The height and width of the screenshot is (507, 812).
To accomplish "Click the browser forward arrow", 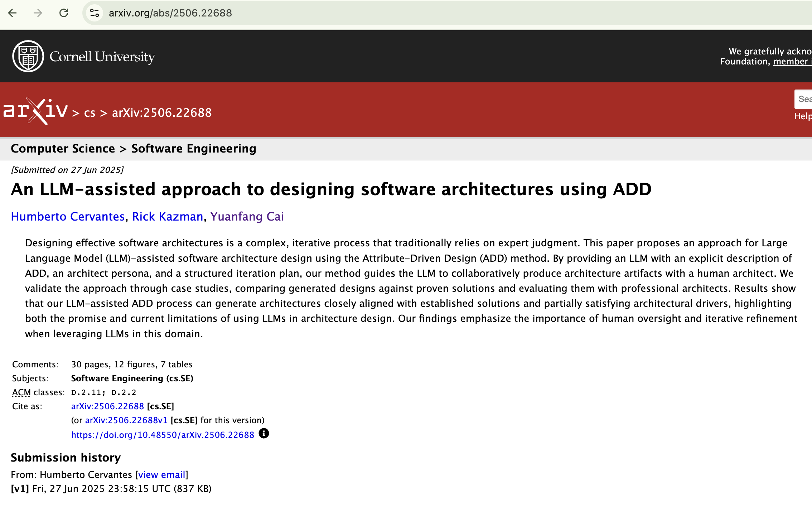I will [38, 13].
